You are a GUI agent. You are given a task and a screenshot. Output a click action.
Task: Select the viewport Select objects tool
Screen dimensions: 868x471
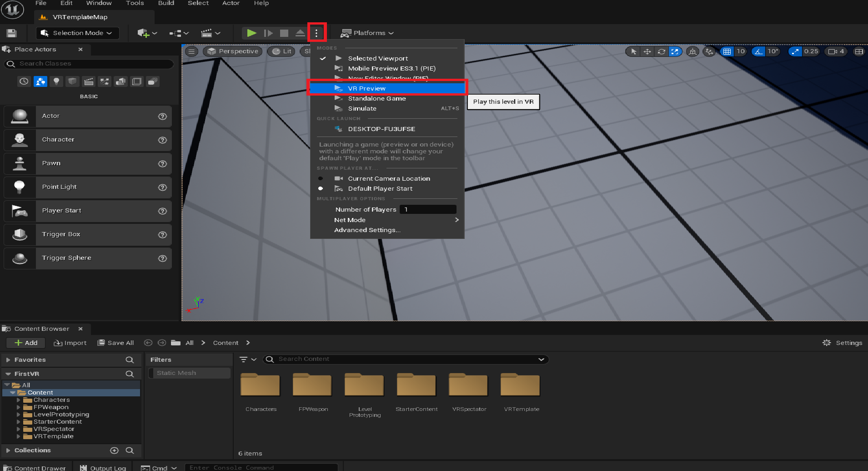[x=633, y=51]
